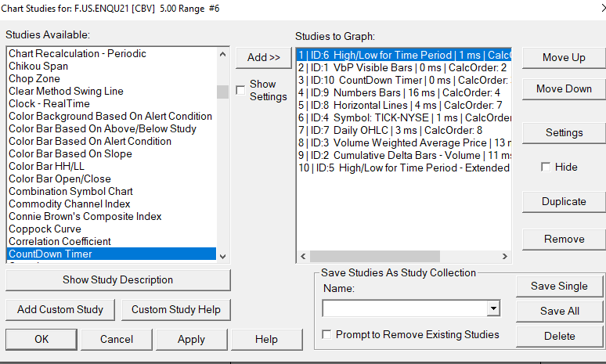The width and height of the screenshot is (606, 364).
Task: Click the Add >> button
Action: pos(263,57)
